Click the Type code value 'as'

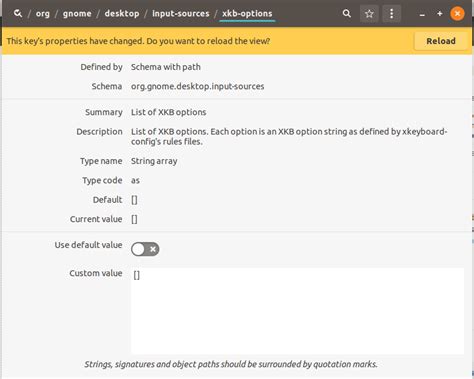pyautogui.click(x=135, y=181)
